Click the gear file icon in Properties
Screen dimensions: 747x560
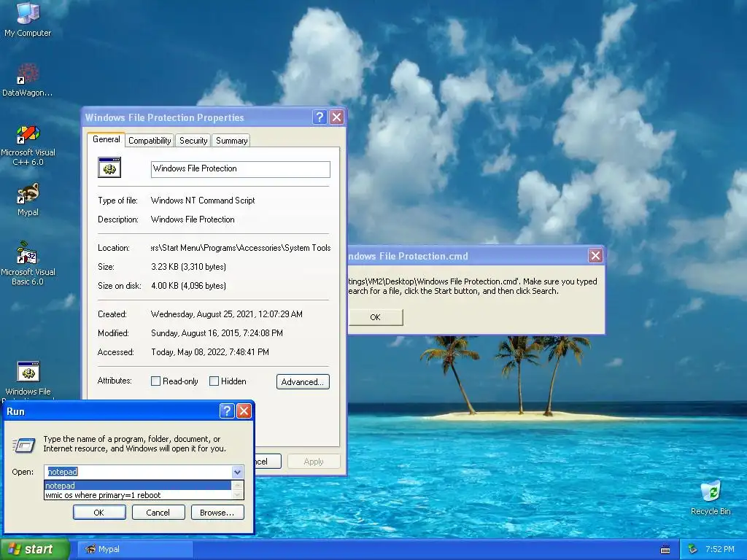tap(109, 168)
